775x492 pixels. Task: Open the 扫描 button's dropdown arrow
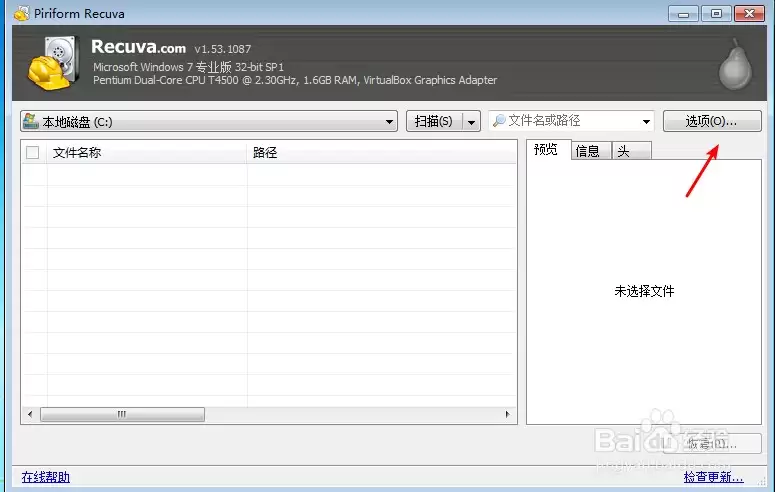[x=472, y=121]
